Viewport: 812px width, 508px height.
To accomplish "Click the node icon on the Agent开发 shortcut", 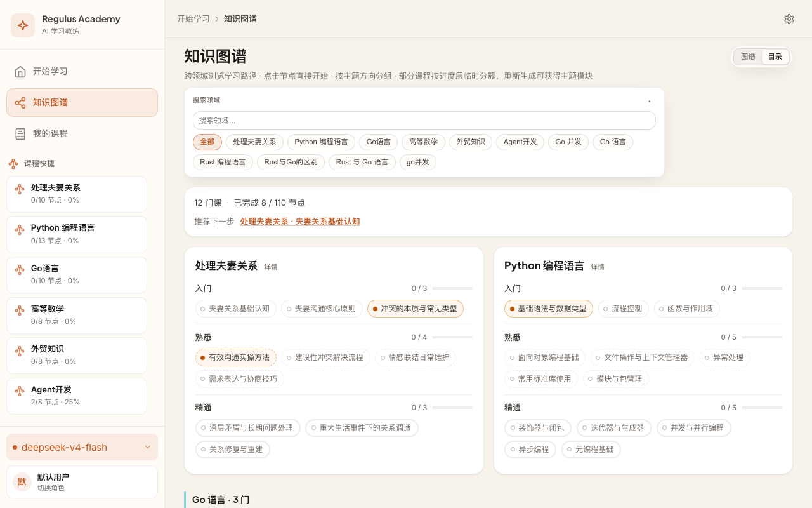I will pyautogui.click(x=20, y=391).
